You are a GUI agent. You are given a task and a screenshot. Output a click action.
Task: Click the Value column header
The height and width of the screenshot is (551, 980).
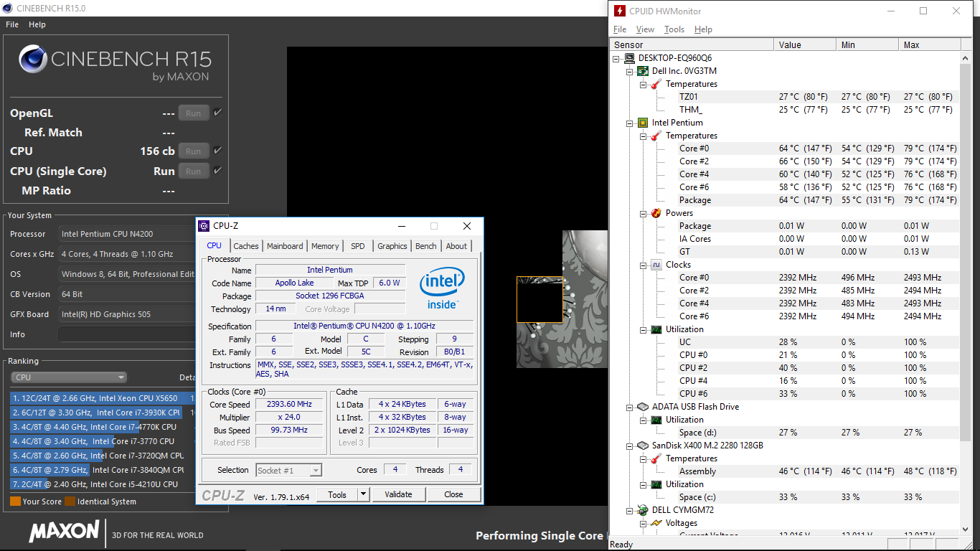[806, 44]
